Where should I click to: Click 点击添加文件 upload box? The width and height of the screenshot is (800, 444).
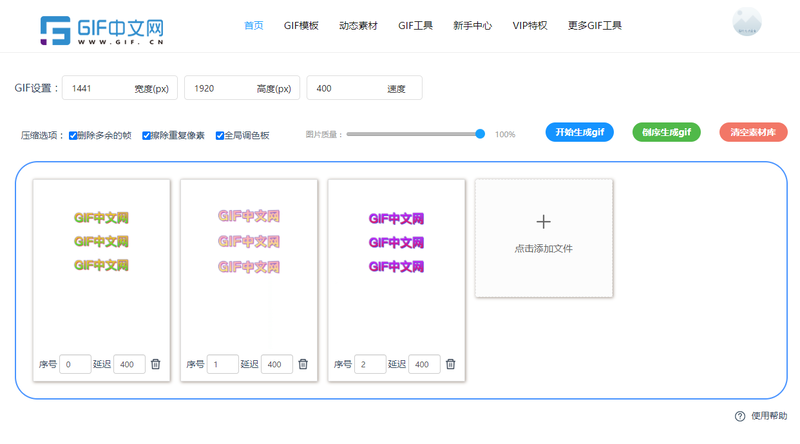pos(544,238)
